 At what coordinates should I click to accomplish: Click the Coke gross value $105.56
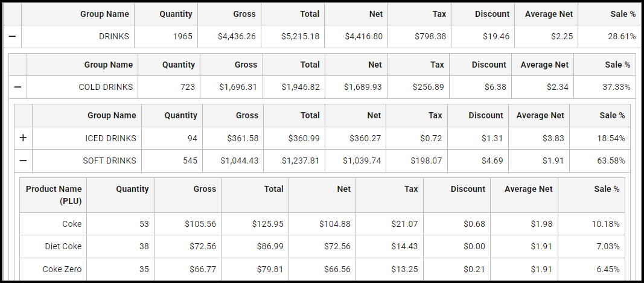tap(200, 224)
